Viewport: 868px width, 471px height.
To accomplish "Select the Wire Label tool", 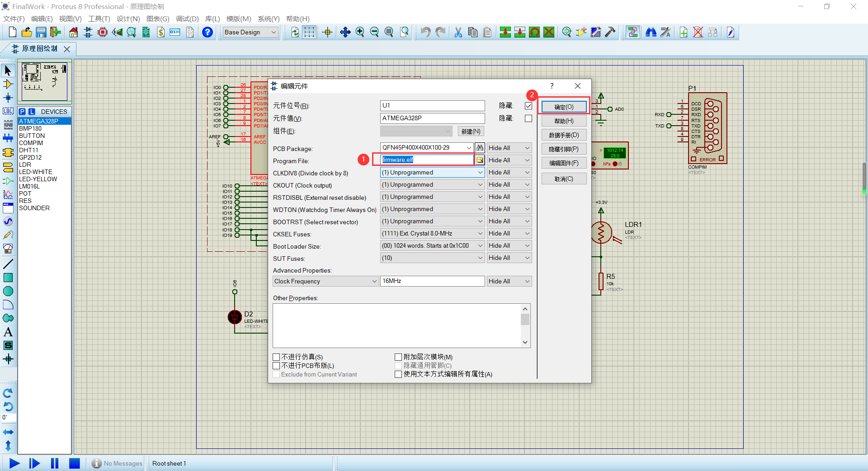I will coord(8,111).
